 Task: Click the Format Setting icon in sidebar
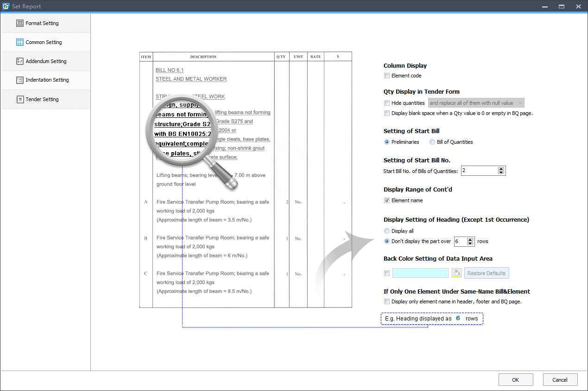19,23
